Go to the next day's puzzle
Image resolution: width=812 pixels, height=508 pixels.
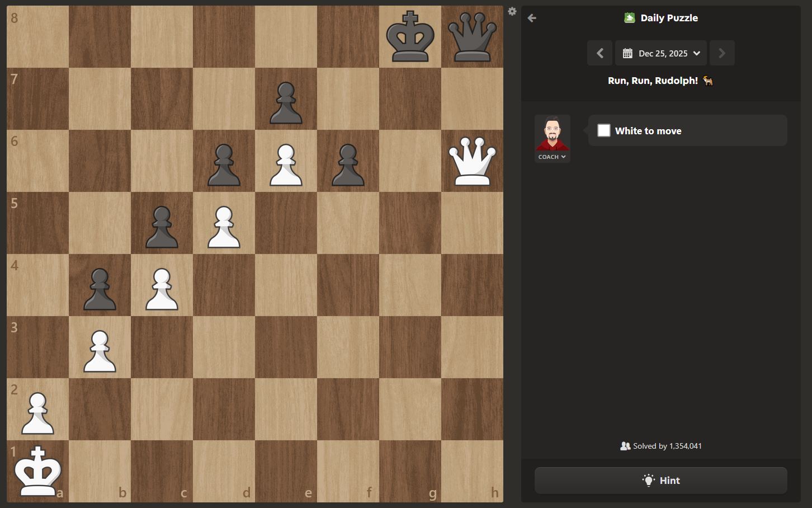click(x=722, y=53)
